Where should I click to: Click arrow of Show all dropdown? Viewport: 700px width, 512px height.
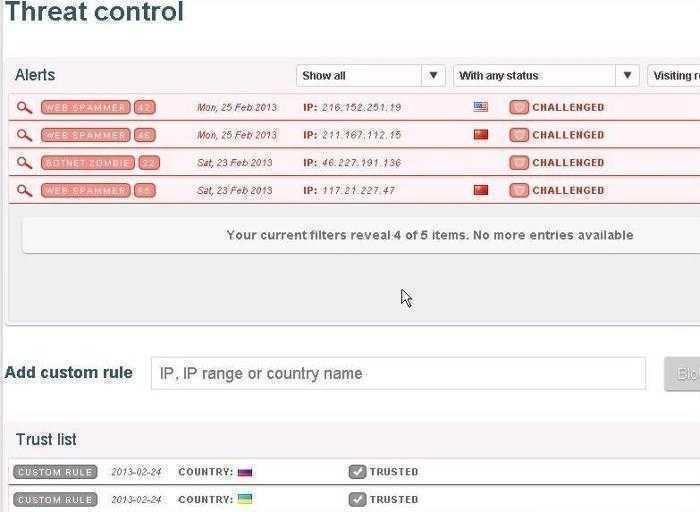tap(433, 76)
